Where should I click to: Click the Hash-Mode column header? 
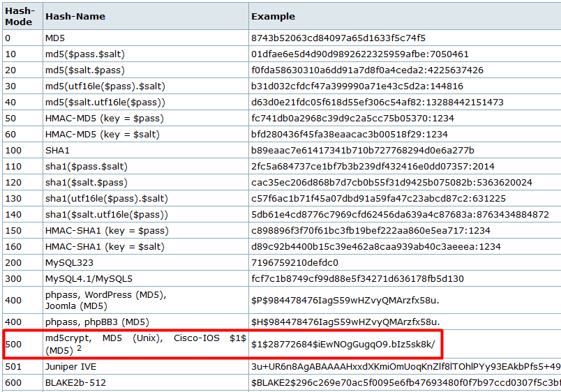pyautogui.click(x=18, y=15)
